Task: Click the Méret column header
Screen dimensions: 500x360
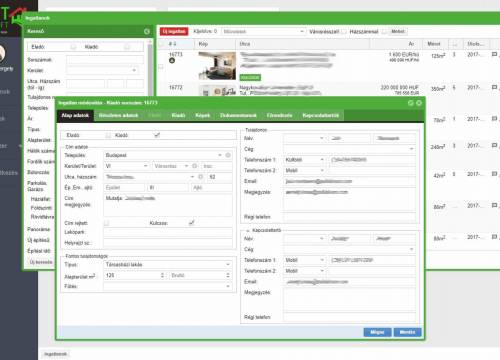Action: 434,44
